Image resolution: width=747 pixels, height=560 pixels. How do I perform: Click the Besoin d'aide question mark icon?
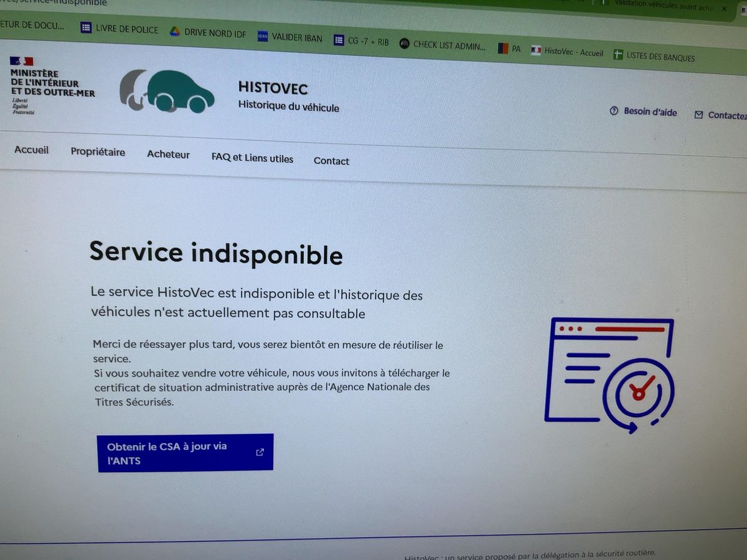[x=613, y=111]
